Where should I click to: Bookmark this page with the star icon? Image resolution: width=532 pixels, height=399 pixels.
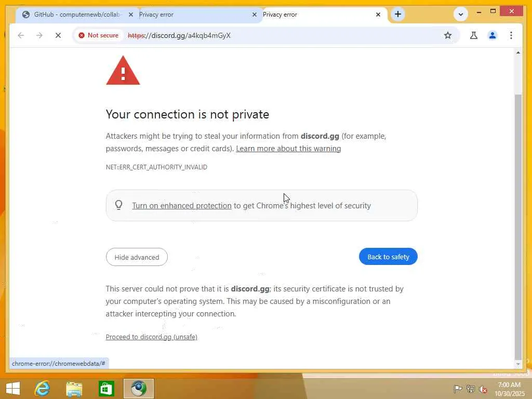point(448,35)
